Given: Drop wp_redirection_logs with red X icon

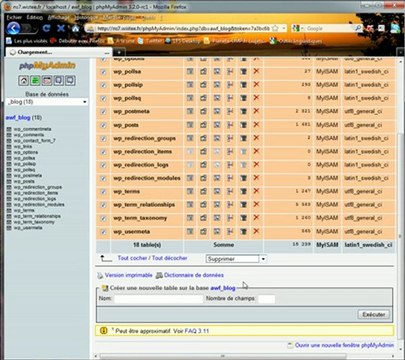Looking at the screenshot, I should coord(256,165).
